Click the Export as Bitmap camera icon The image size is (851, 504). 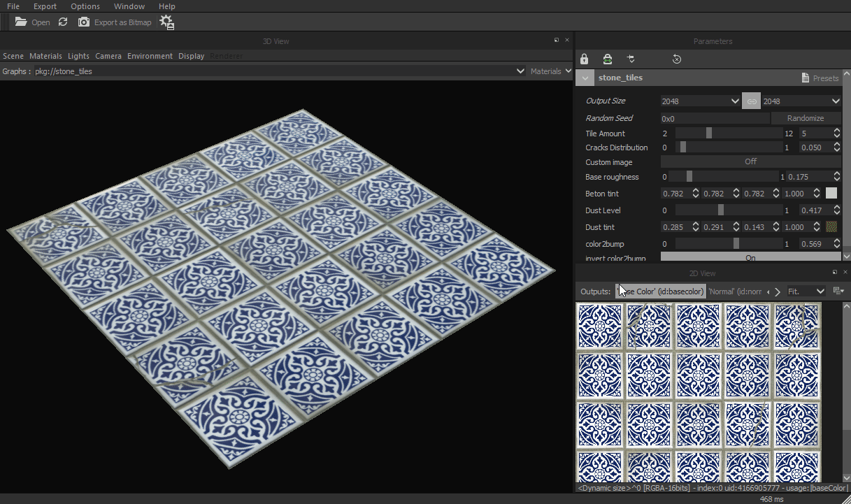click(84, 22)
